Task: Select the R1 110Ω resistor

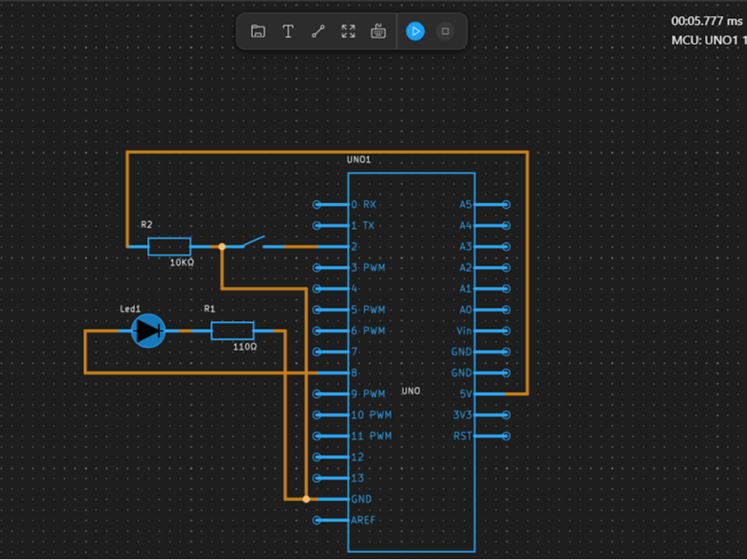Action: (232, 330)
